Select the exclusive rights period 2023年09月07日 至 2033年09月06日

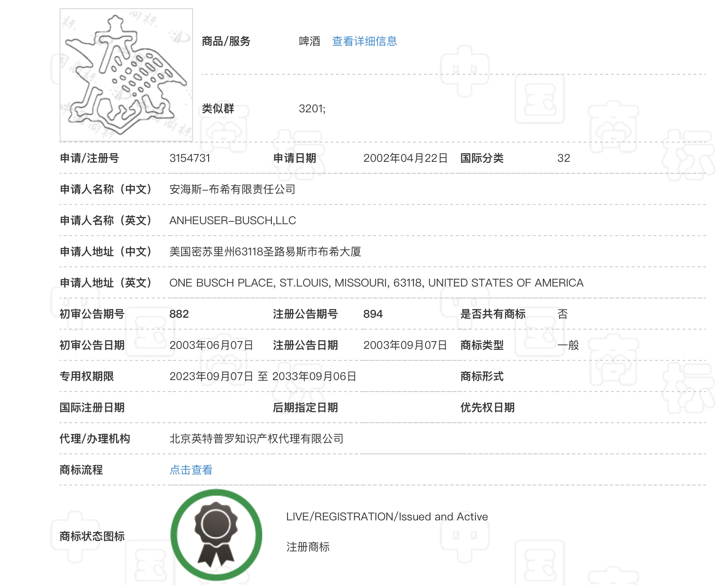click(x=263, y=376)
